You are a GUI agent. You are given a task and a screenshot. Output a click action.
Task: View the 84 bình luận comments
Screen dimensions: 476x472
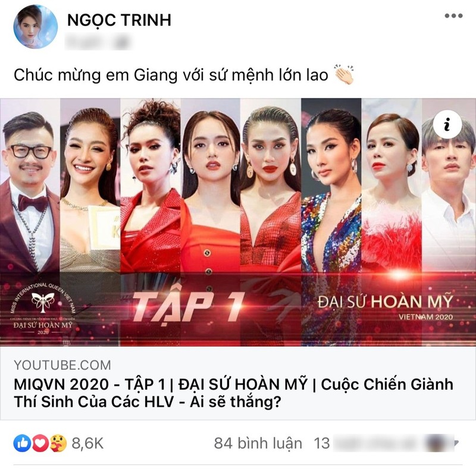click(258, 443)
